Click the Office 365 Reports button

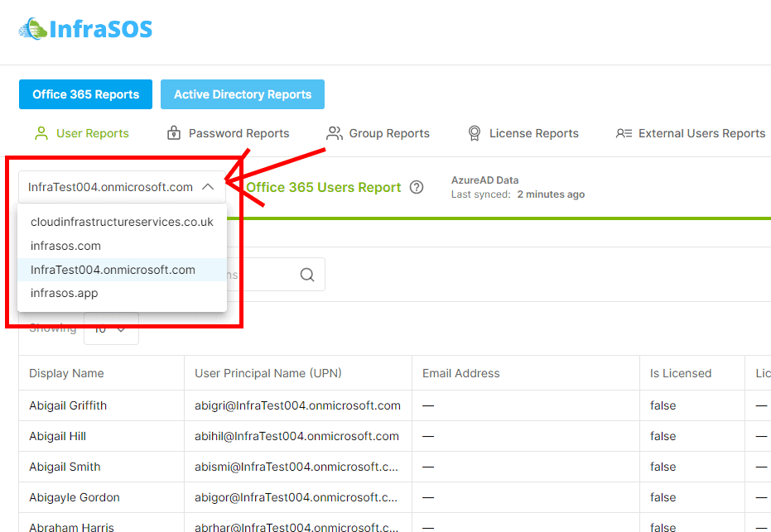tap(85, 94)
